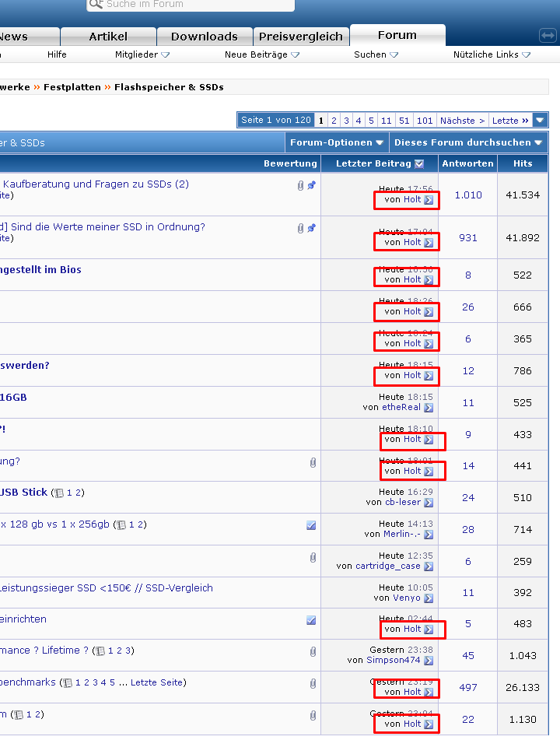Screen dimensions: 560x747
Task: Open Nützliche Links dropdown
Action: [x=492, y=54]
